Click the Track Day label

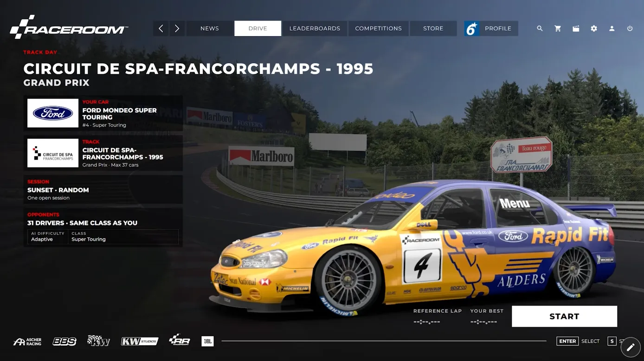pos(40,52)
